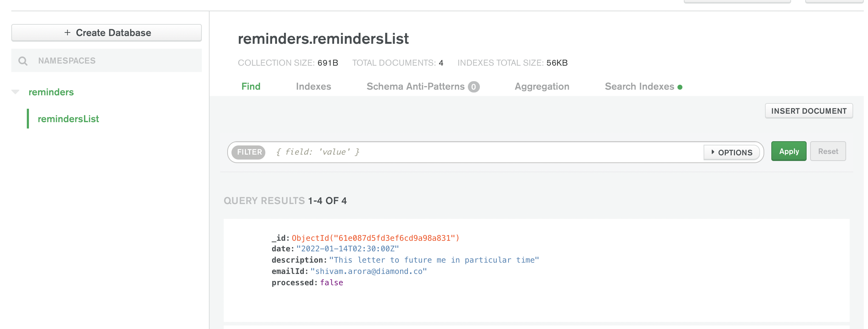Reset the query filter

[828, 151]
